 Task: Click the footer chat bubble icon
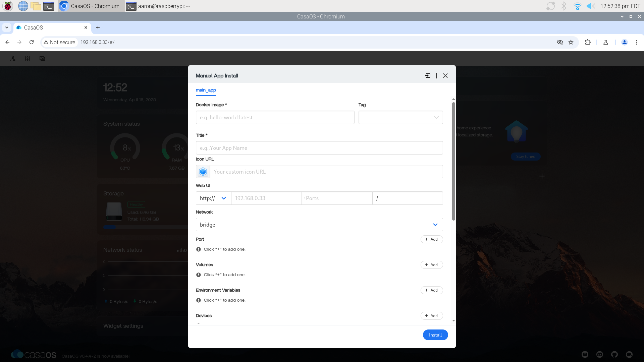tap(629, 354)
